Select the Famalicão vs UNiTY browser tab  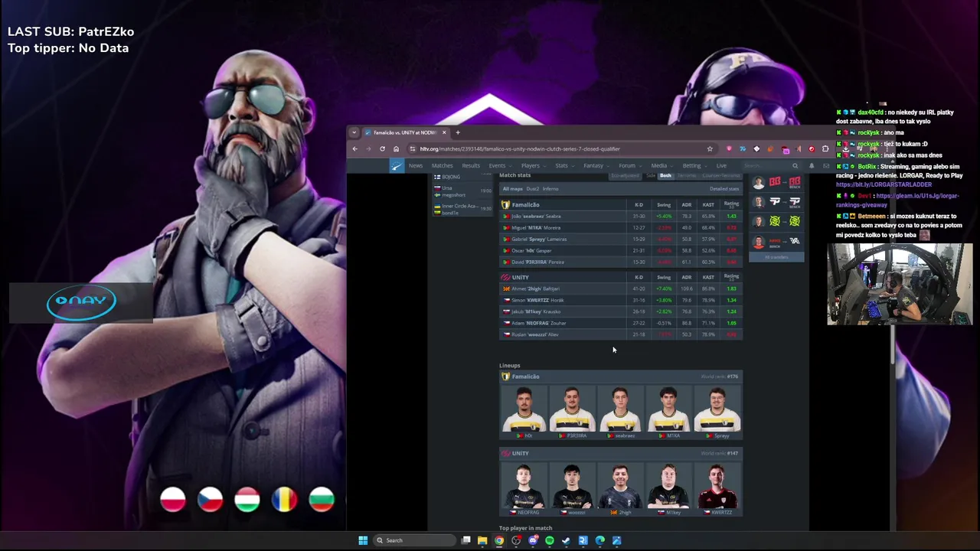click(404, 132)
